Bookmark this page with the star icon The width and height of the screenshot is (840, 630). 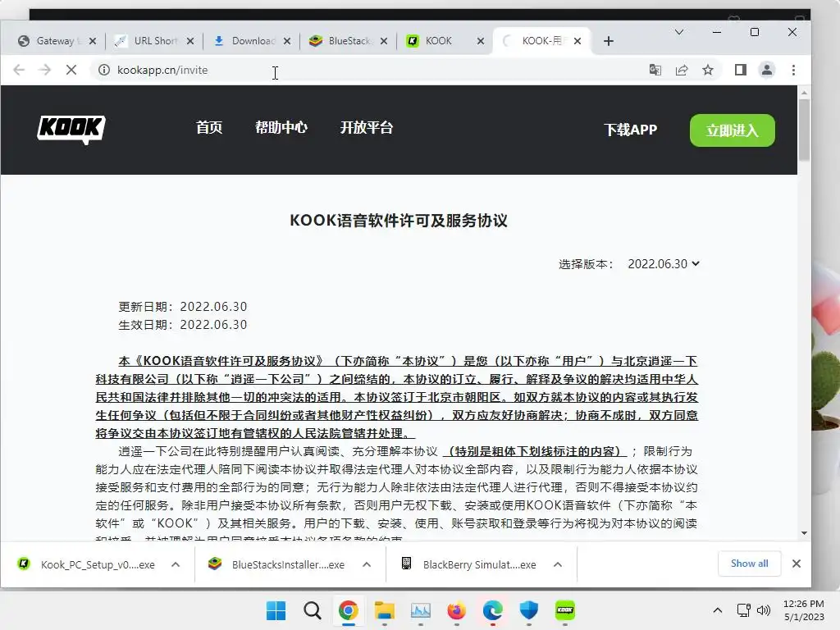tap(708, 71)
